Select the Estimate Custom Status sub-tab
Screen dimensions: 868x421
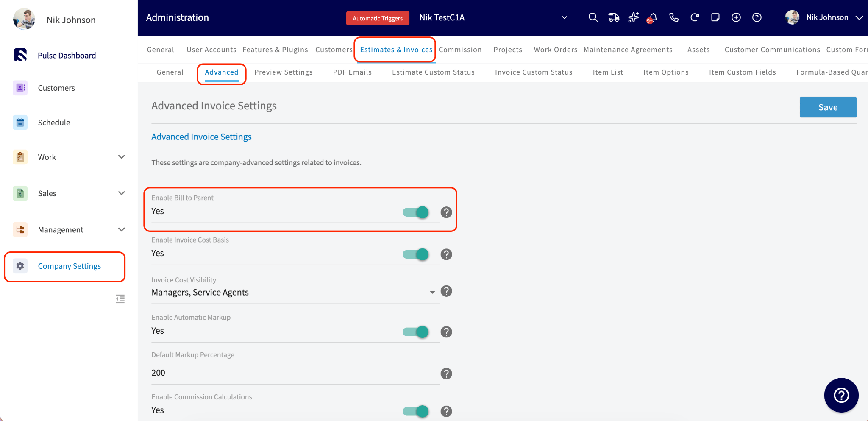click(x=433, y=72)
